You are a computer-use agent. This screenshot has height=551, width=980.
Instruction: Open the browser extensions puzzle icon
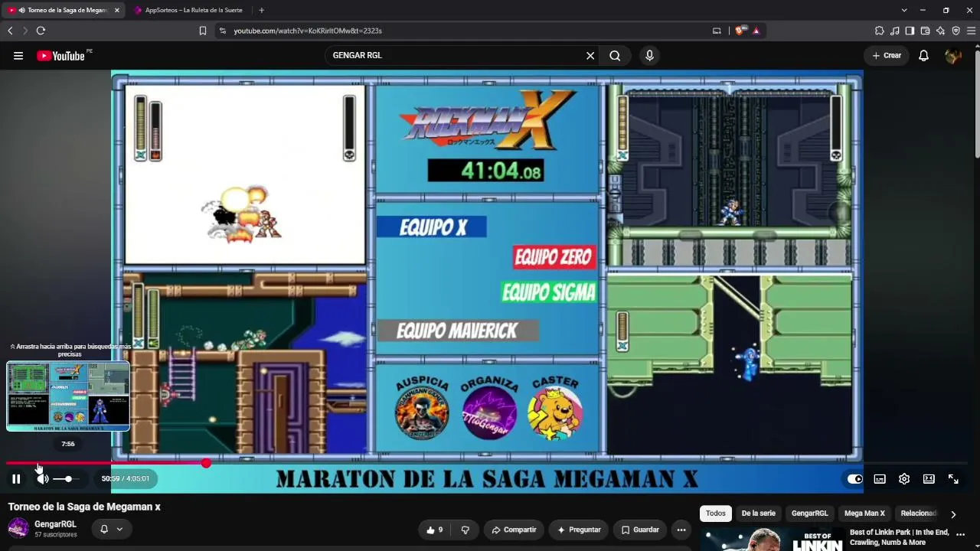880,31
